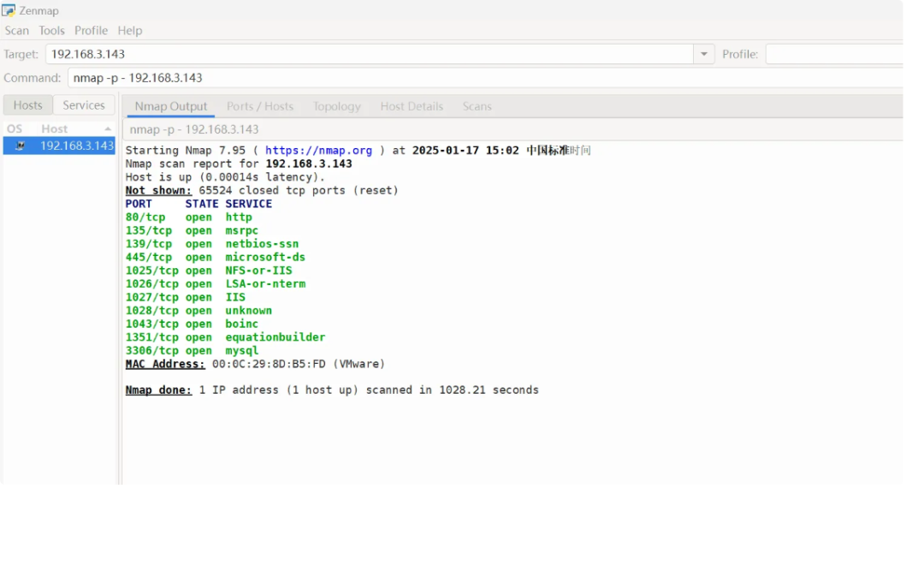Click the 445/tcp port entry
924x566 pixels.
(149, 257)
